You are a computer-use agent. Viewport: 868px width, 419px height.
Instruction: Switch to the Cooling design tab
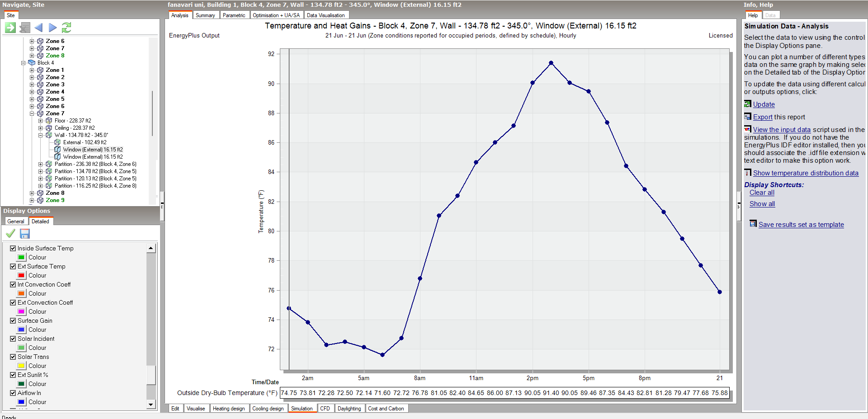tap(268, 409)
